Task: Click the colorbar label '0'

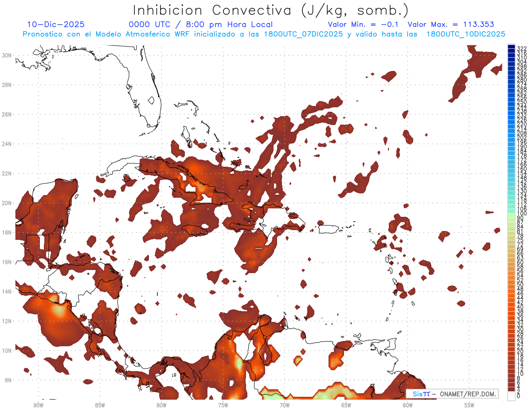Action: pyautogui.click(x=519, y=395)
